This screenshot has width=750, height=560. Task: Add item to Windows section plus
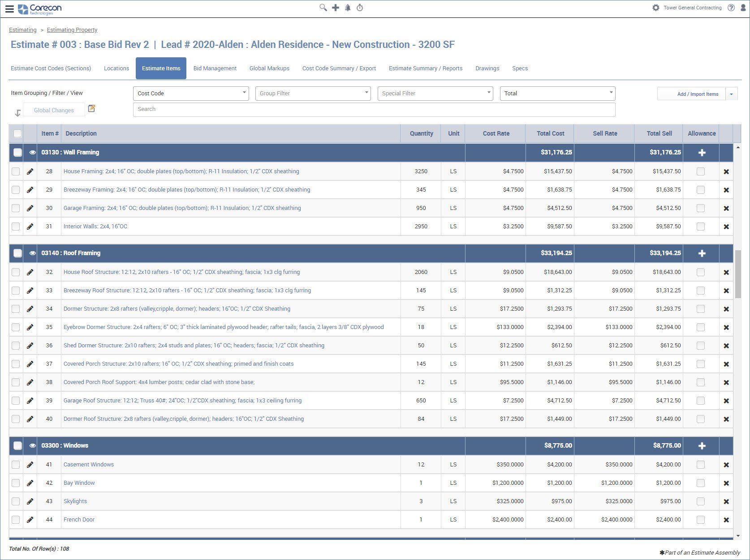(x=702, y=446)
